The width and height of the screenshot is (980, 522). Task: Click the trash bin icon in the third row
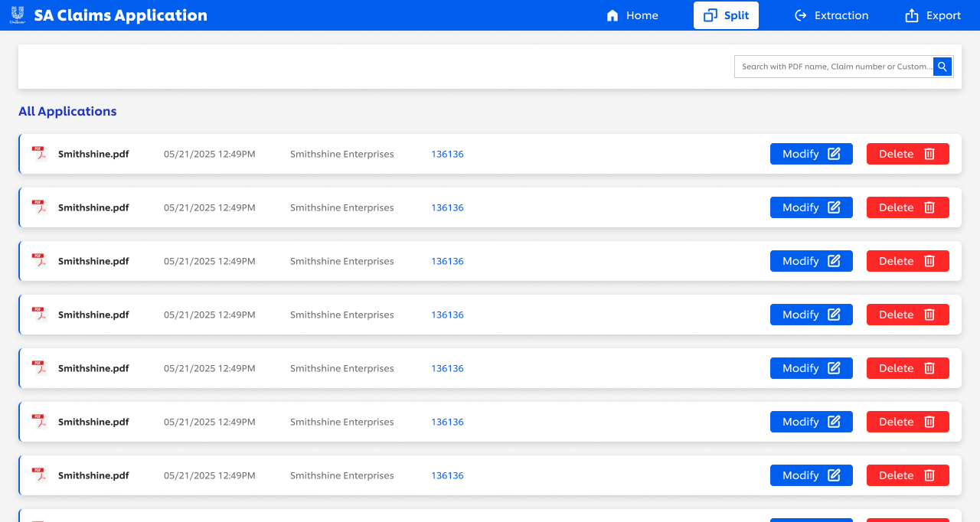[929, 261]
